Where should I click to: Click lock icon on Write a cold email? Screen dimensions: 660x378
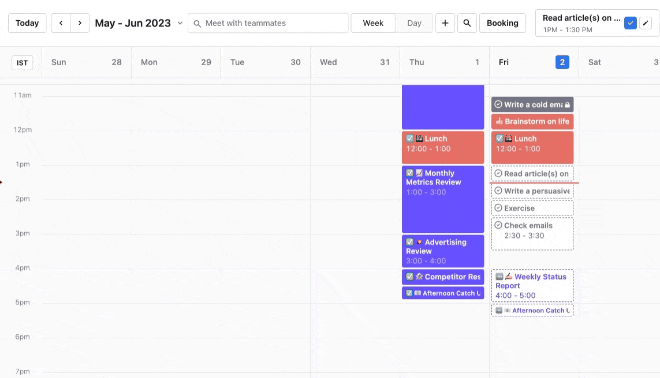[x=567, y=104]
